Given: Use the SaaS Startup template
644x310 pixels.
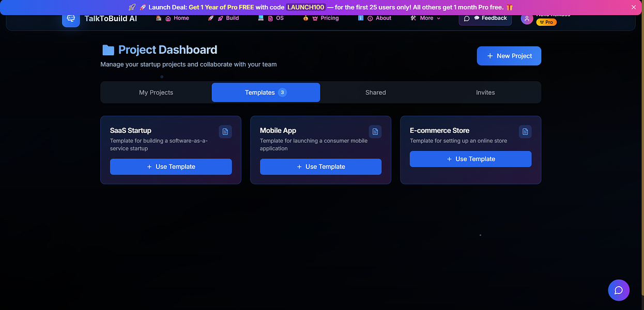Looking at the screenshot, I should pyautogui.click(x=171, y=167).
